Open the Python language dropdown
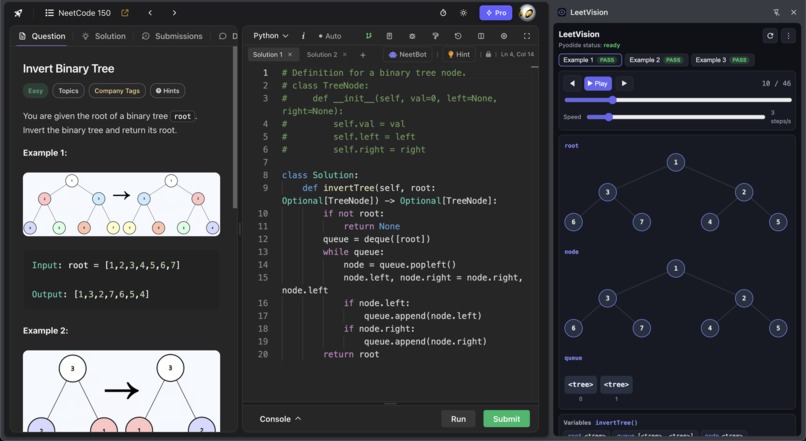 (270, 36)
